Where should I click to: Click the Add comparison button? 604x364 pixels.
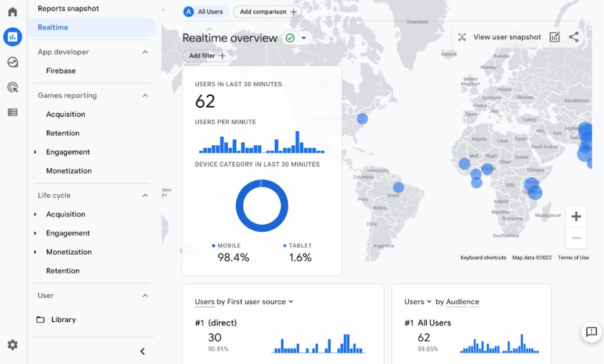tap(267, 11)
